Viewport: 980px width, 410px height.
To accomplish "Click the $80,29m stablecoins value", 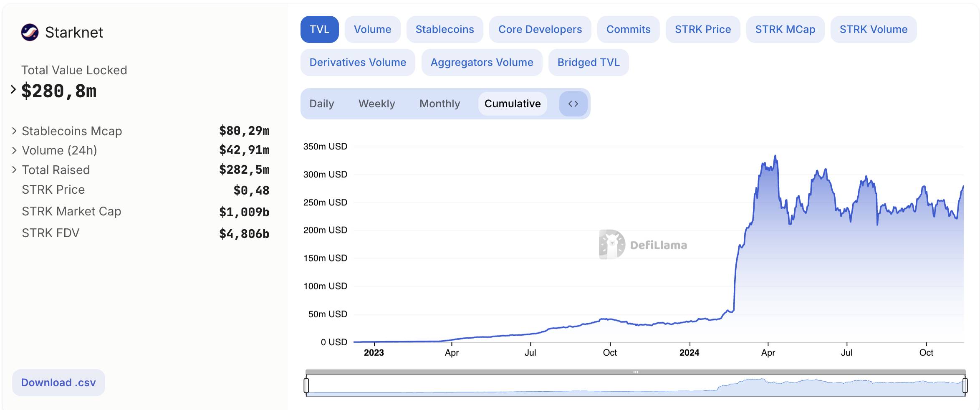I will 244,131.
